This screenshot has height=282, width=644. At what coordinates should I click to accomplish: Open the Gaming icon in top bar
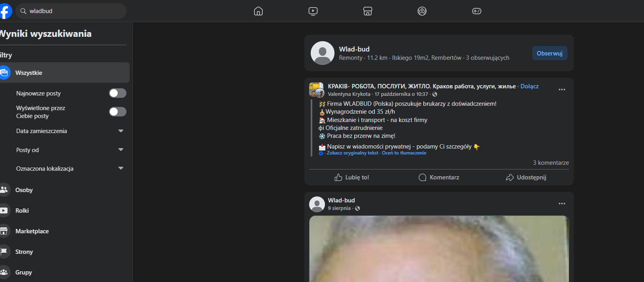pos(477,11)
